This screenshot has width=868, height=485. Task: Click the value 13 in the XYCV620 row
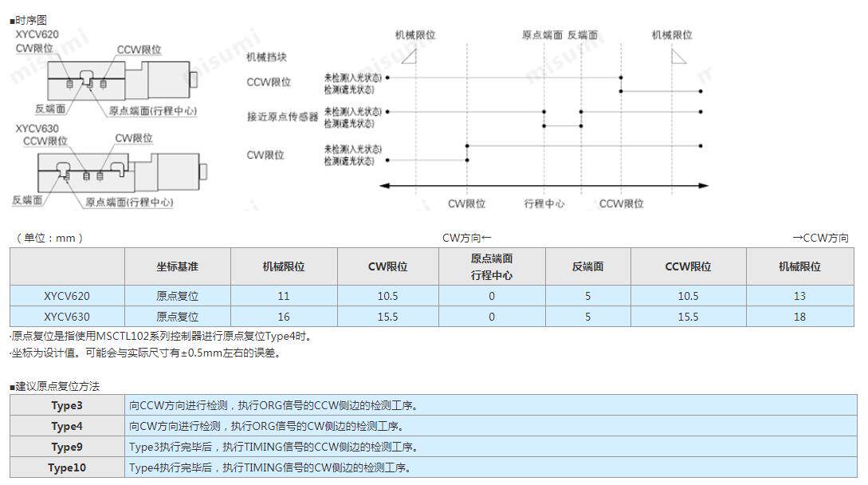[799, 296]
